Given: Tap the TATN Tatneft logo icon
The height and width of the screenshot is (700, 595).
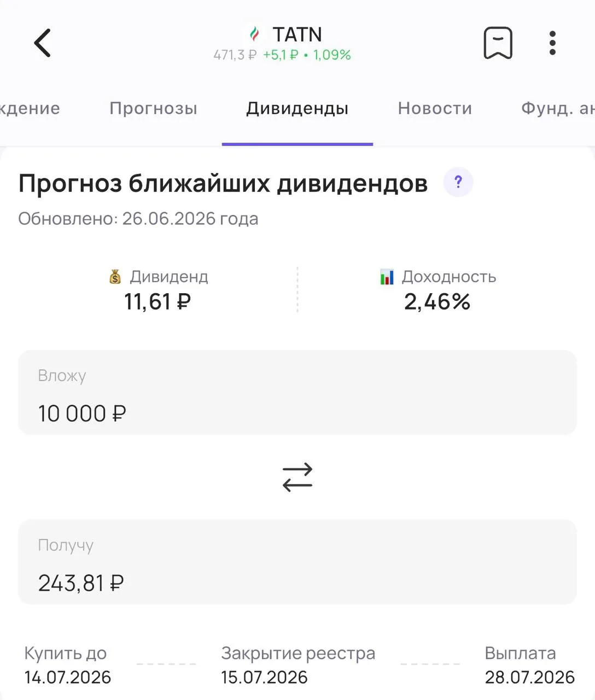Looking at the screenshot, I should (254, 34).
